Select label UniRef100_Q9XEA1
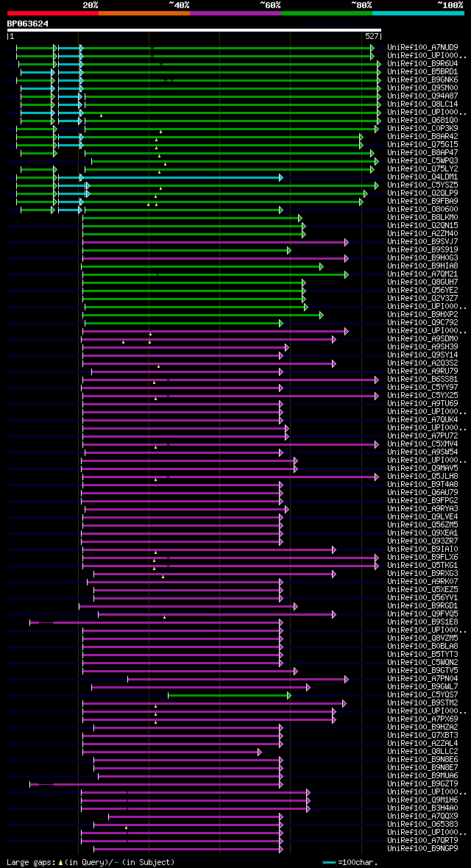This screenshot has height=868, width=471. (x=422, y=533)
